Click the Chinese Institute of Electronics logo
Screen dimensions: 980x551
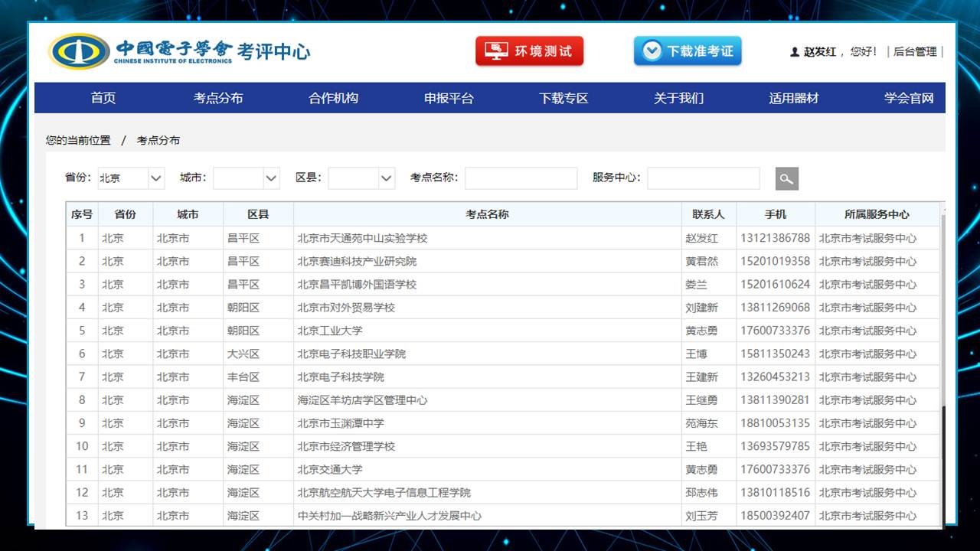pyautogui.click(x=179, y=51)
